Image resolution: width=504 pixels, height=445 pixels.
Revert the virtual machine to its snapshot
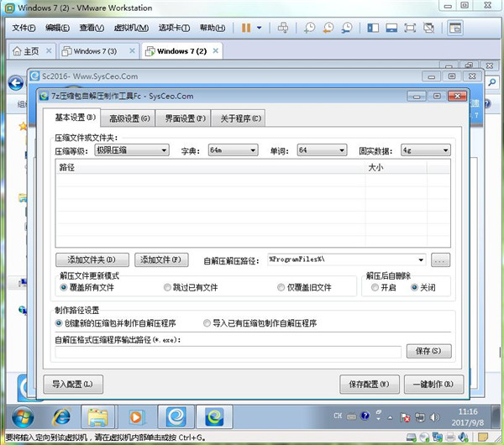328,28
